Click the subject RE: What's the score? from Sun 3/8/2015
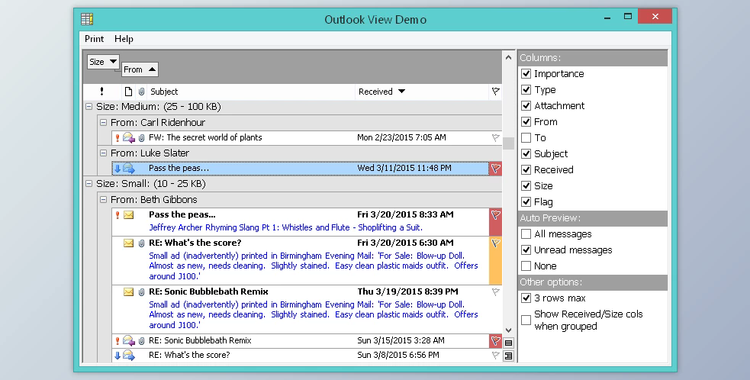 189,355
